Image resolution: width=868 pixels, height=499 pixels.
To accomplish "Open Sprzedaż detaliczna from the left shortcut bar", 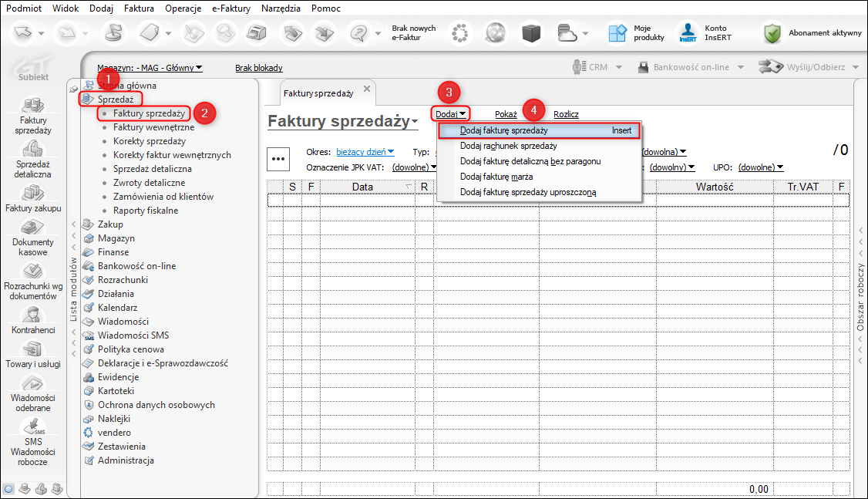I will 33,149.
